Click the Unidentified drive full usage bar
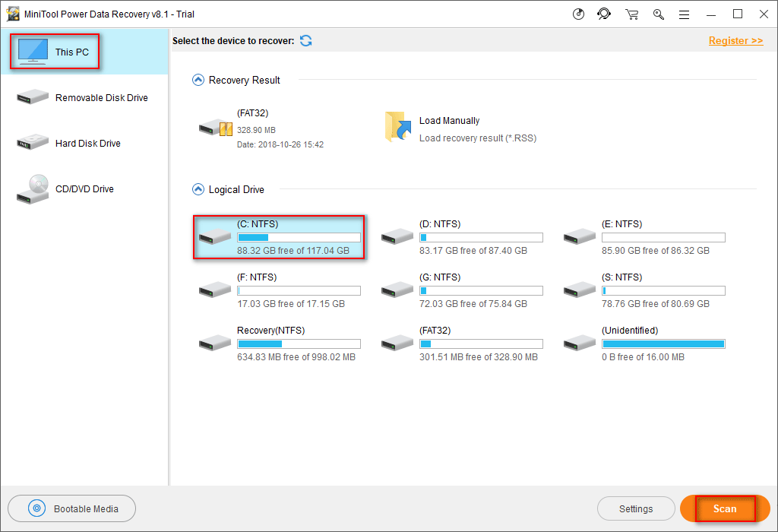This screenshot has height=532, width=778. tap(663, 344)
